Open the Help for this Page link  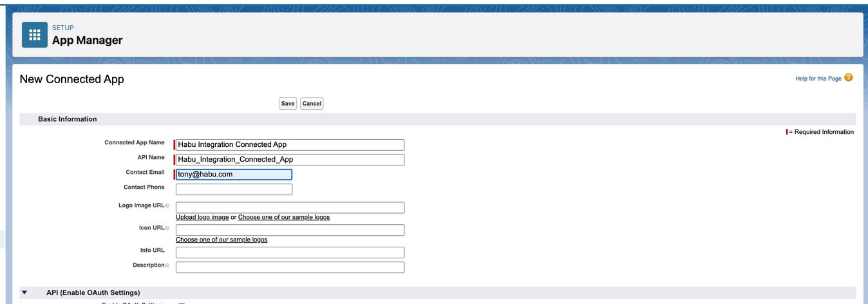coord(818,79)
